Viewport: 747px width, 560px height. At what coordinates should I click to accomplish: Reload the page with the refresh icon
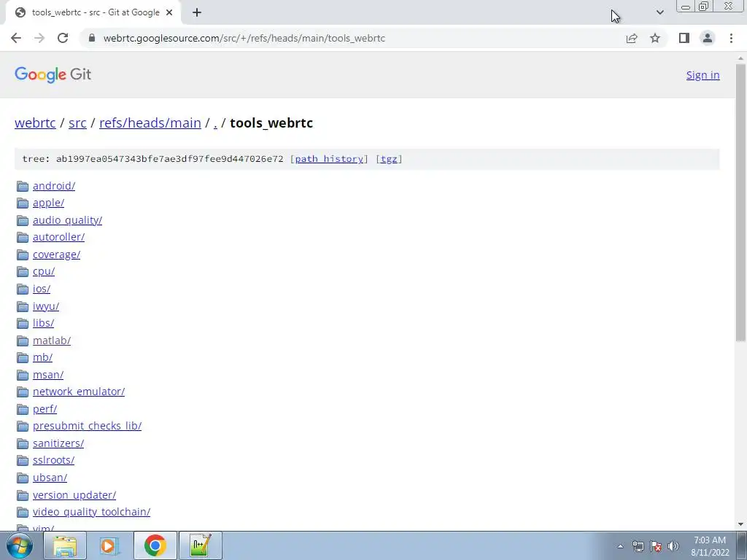pyautogui.click(x=63, y=38)
